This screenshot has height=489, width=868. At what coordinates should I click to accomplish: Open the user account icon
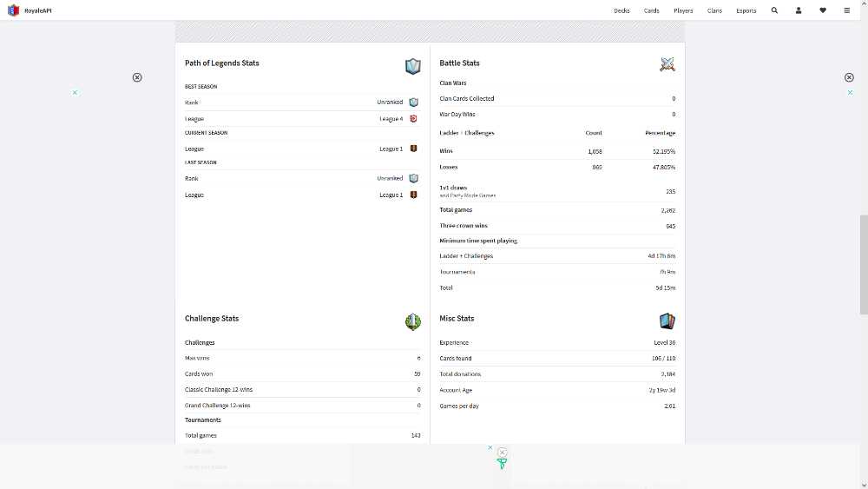click(x=799, y=10)
